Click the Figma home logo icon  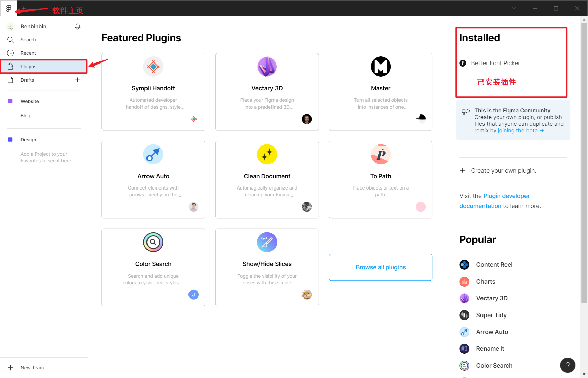(9, 8)
